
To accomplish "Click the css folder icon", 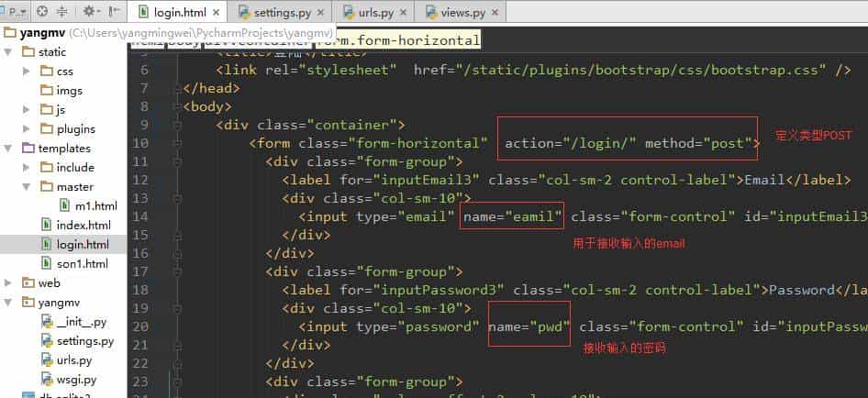I will tap(47, 72).
